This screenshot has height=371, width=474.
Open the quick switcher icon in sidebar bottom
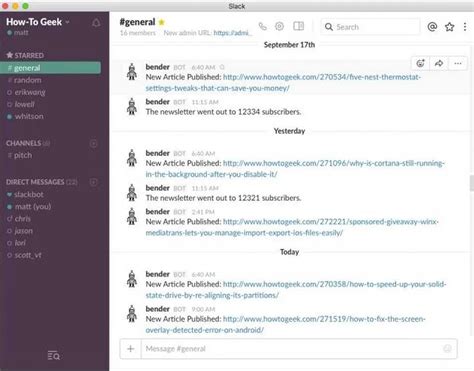[54, 356]
